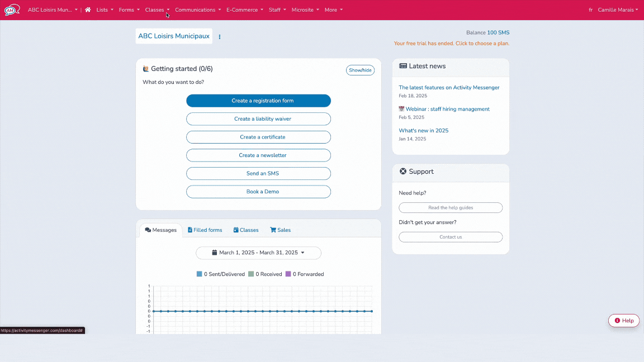Click the home icon in the navbar
644x362 pixels.
point(87,9)
